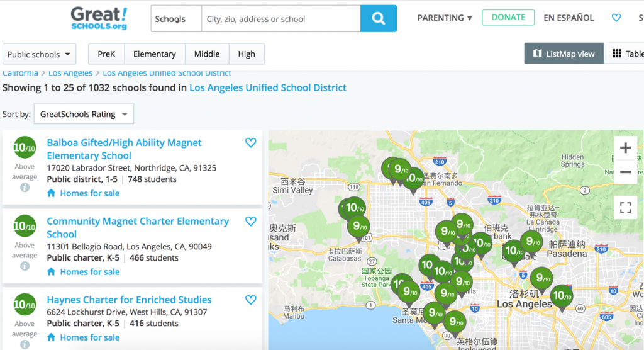
Task: Toggle fullscreen map view
Action: coord(625,207)
